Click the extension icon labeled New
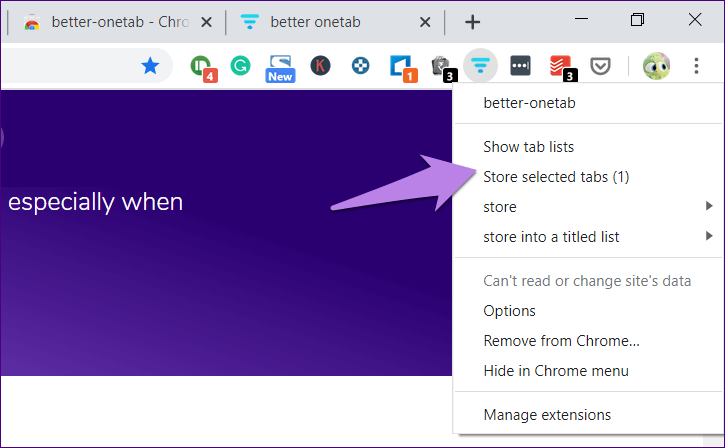725x448 pixels. (x=280, y=68)
